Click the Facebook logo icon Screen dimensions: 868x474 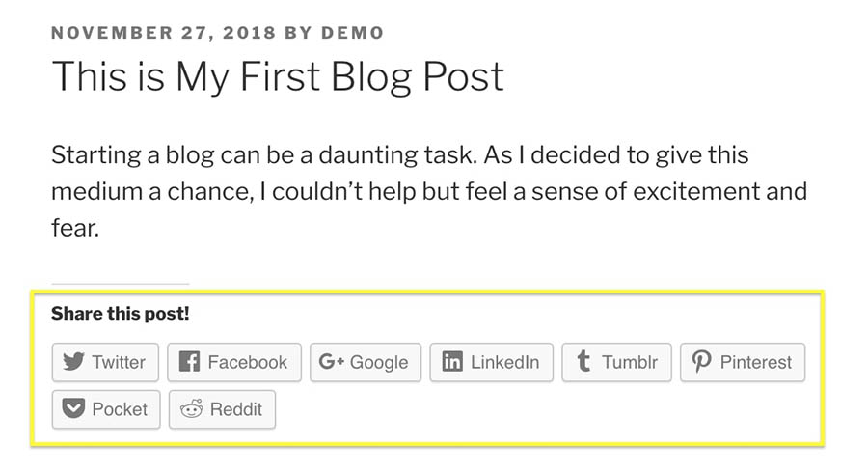point(189,361)
